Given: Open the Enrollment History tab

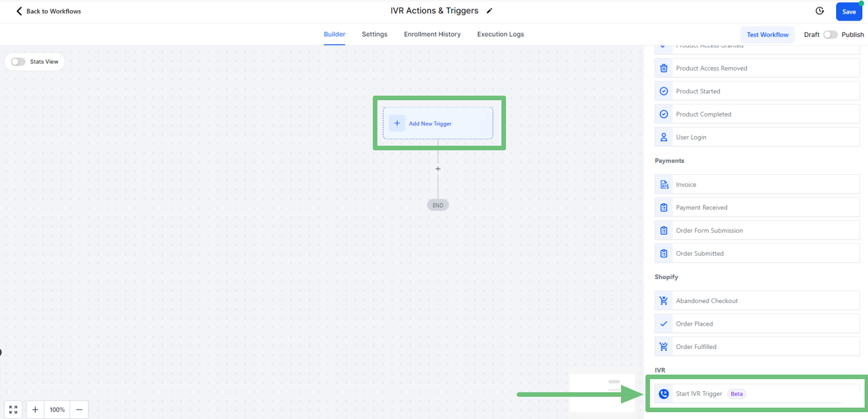Looking at the screenshot, I should [432, 34].
